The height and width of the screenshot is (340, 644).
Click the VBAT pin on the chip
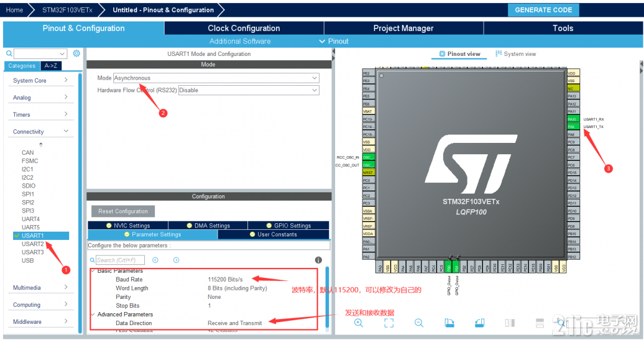click(369, 111)
